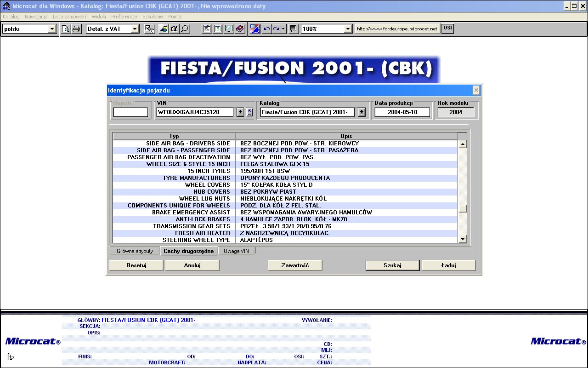Click the parts list columns icon

coord(207,29)
